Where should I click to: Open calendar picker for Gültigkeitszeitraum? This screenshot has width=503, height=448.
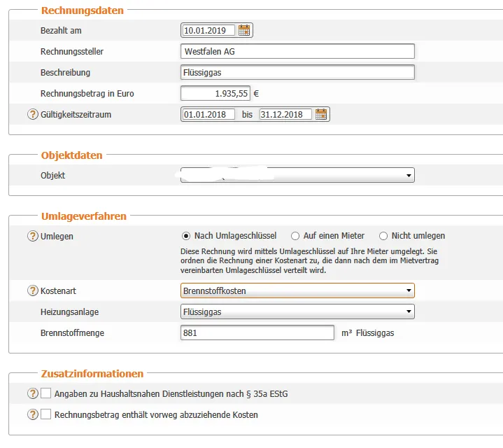[321, 114]
